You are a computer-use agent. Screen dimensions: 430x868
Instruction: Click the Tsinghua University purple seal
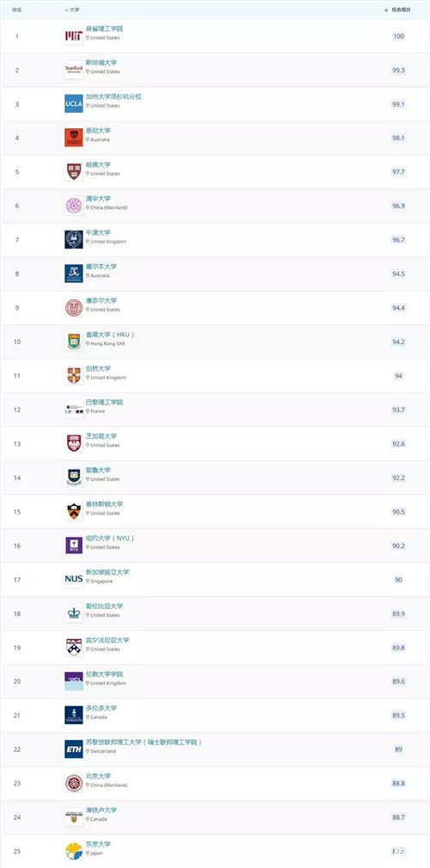click(74, 206)
